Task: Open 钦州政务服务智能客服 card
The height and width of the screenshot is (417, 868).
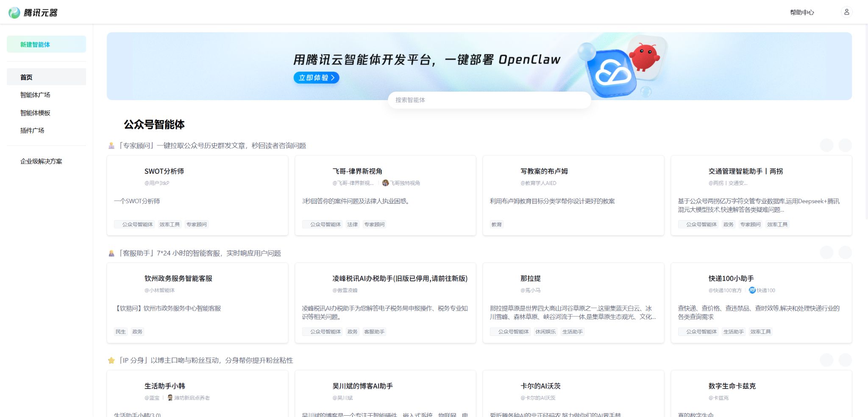Action: 198,303
